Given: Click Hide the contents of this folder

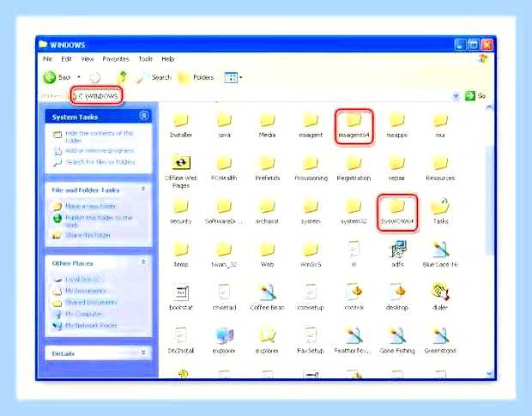Looking at the screenshot, I should (99, 136).
